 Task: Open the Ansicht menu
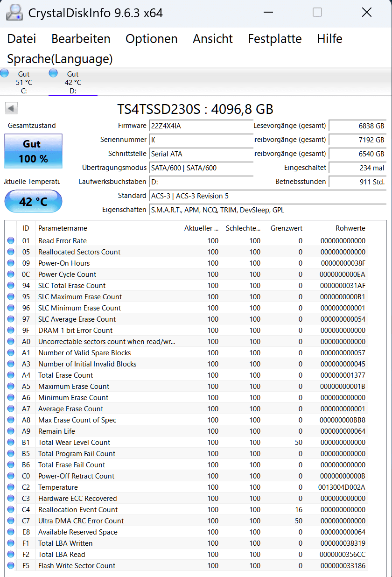click(x=213, y=39)
